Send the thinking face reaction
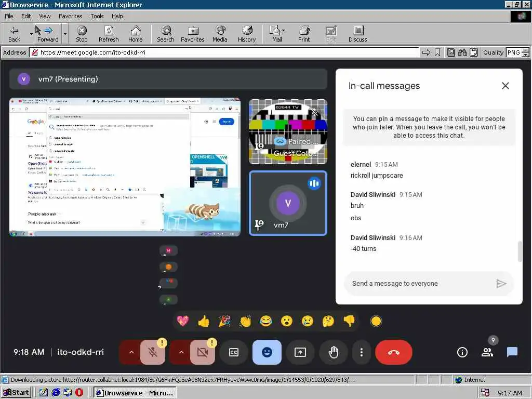The width and height of the screenshot is (532, 399). [328, 321]
